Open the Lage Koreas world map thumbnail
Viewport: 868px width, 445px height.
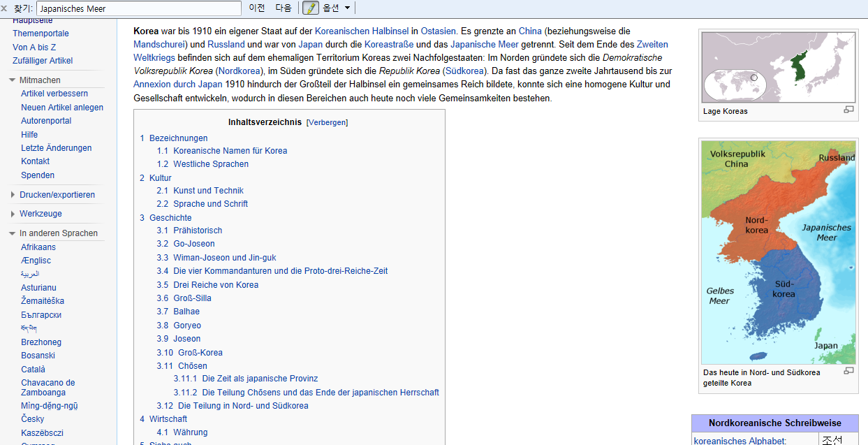coord(779,68)
